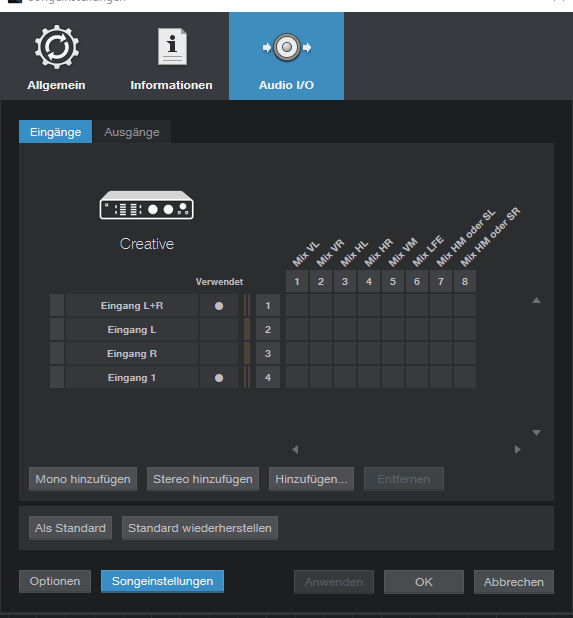Select the Audio I/O section
Screen dimensions: 573x618
(x=286, y=56)
